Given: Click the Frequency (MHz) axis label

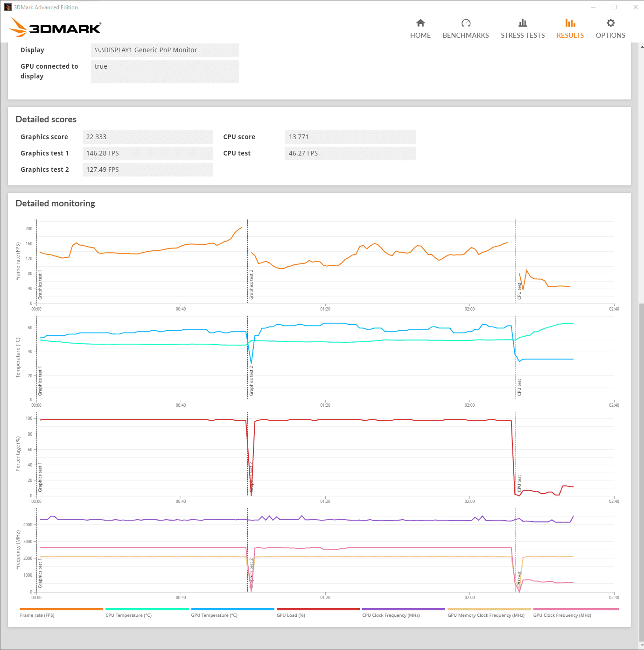Looking at the screenshot, I should tap(18, 550).
